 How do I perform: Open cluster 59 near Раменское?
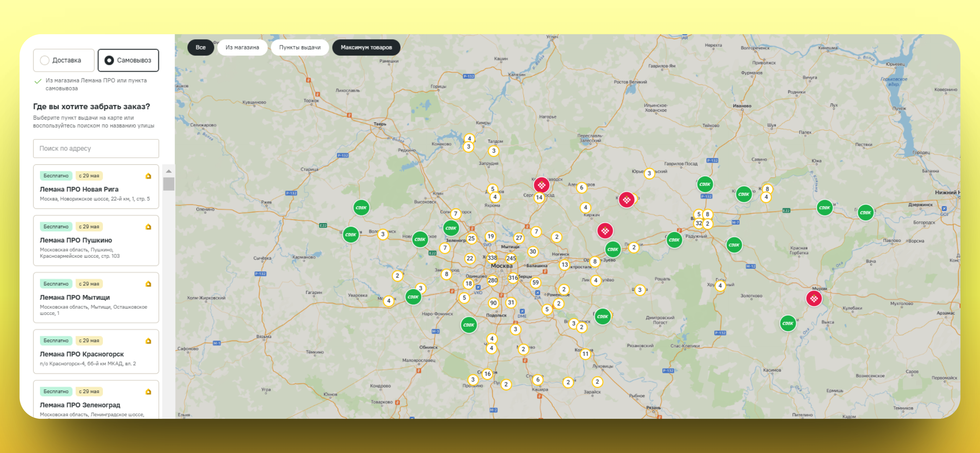[536, 283]
